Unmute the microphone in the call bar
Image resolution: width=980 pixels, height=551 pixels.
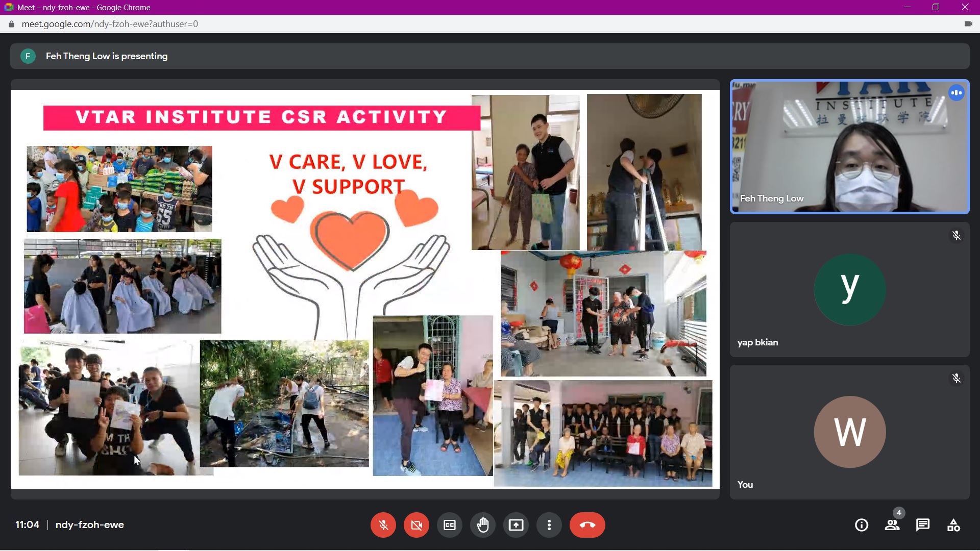click(383, 525)
